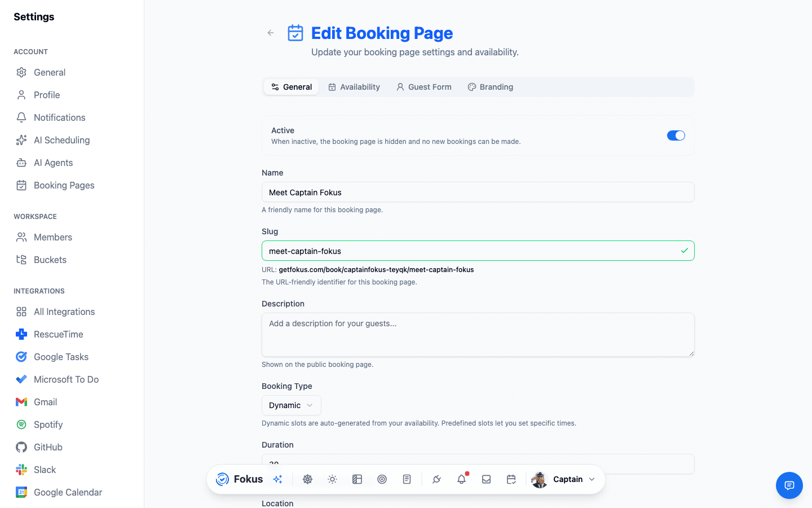Click the board layout icon in dock

click(x=357, y=479)
